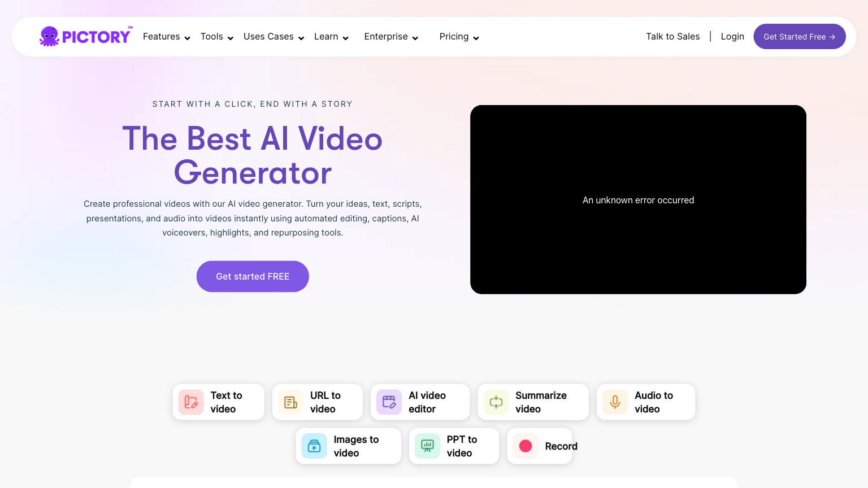Select the Text to video icon
This screenshot has width=868, height=488.
(x=191, y=402)
